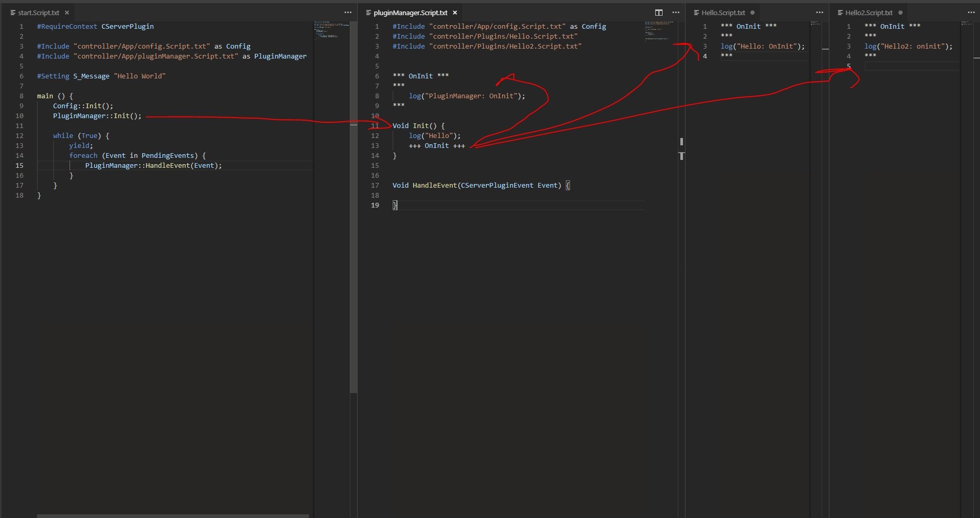This screenshot has width=980, height=518.
Task: Click "+++ OnInit +++" line in pluginManager
Action: tap(437, 145)
